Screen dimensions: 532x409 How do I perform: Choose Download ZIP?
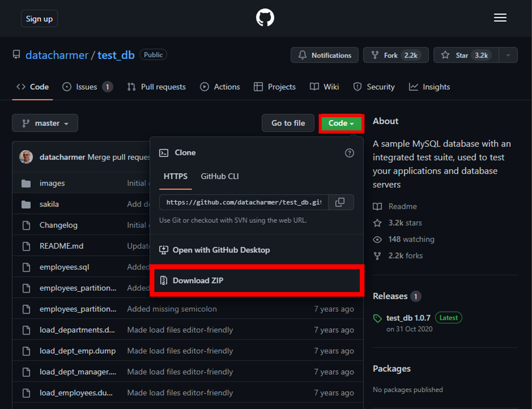(x=257, y=280)
